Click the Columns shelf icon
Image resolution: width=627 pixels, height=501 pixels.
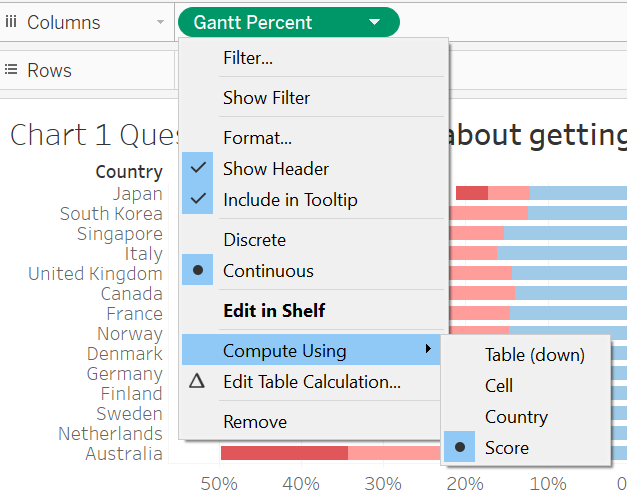coord(12,22)
